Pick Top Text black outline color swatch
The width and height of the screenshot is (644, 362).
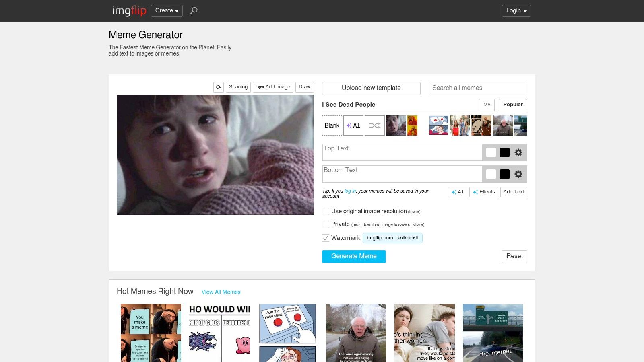[x=505, y=152]
